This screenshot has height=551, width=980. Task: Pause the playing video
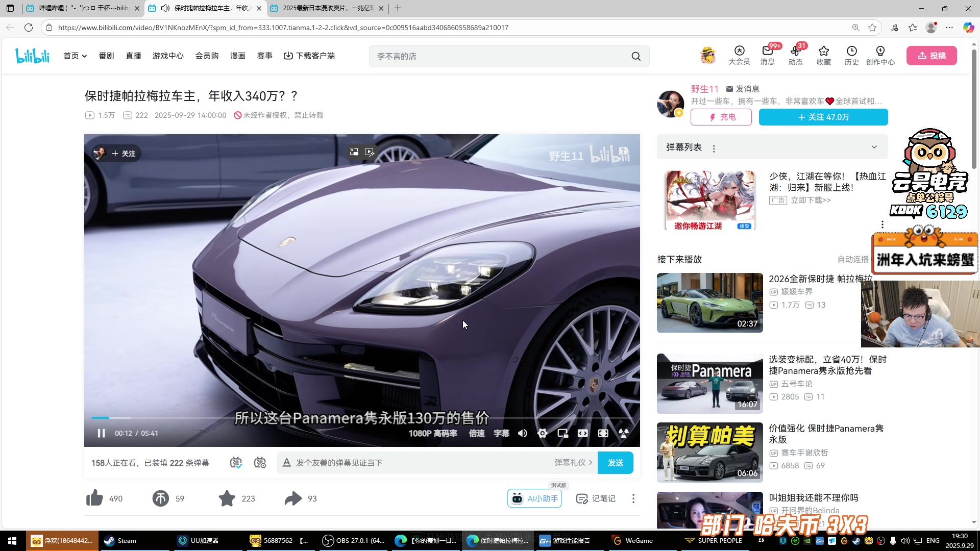101,433
